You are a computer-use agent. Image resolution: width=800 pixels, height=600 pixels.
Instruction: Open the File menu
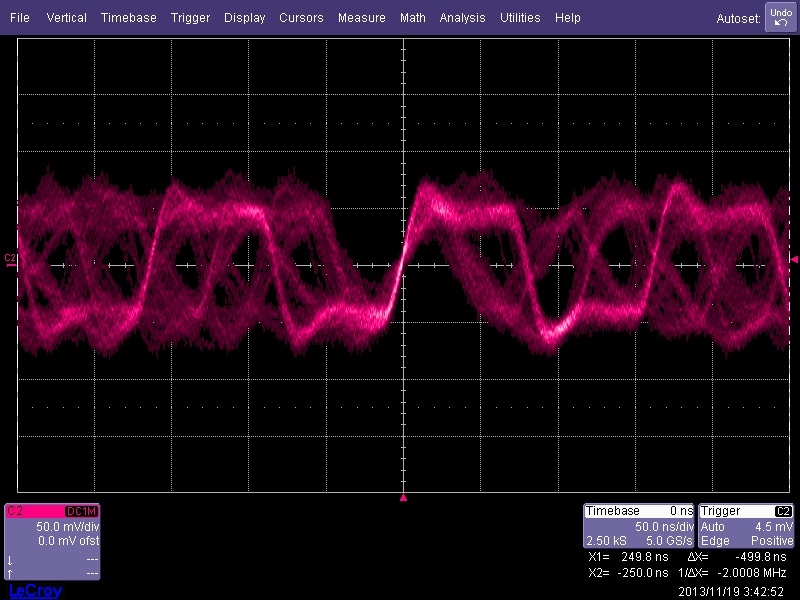click(20, 18)
